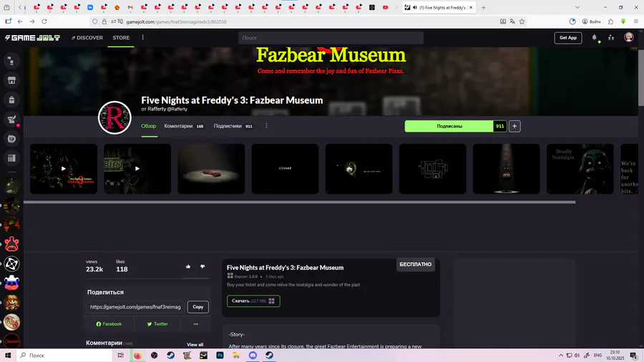The width and height of the screenshot is (644, 362).
Task: Open Photoshop from the Windows taskbar
Action: 220,356
